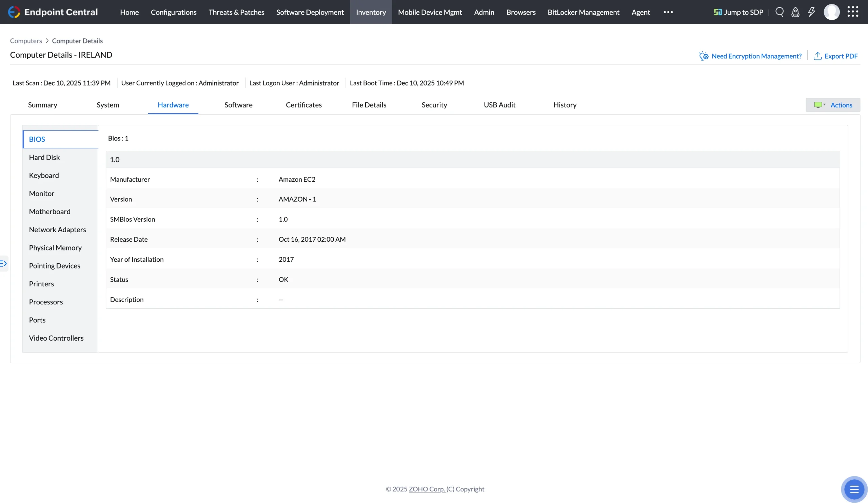This screenshot has height=503, width=868.
Task: Open the floating blue menu button
Action: pyautogui.click(x=854, y=489)
